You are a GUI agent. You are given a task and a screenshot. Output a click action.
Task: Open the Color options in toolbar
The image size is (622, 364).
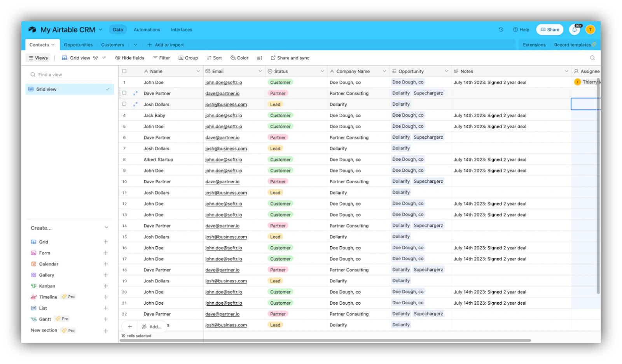pyautogui.click(x=239, y=58)
